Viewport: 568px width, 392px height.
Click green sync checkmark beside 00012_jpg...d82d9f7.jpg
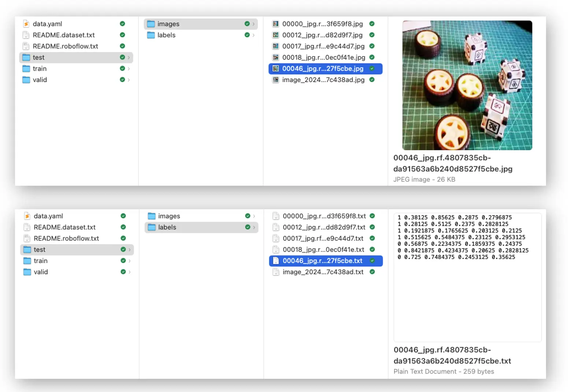(372, 35)
